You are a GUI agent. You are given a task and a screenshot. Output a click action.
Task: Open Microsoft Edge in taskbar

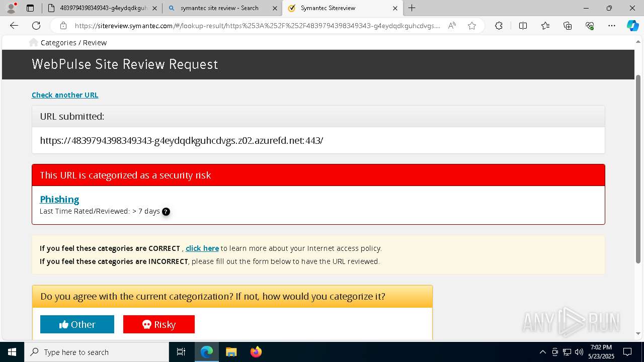coord(207,352)
